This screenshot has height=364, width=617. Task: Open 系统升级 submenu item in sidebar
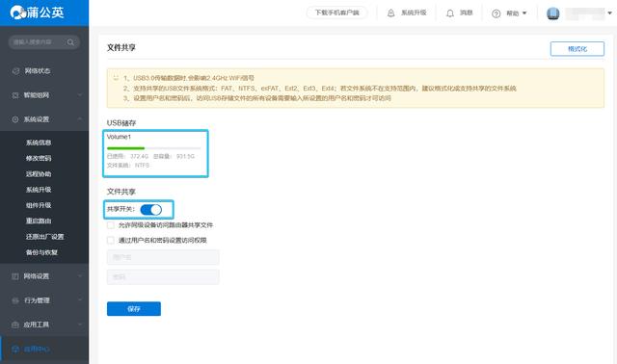[x=39, y=190]
